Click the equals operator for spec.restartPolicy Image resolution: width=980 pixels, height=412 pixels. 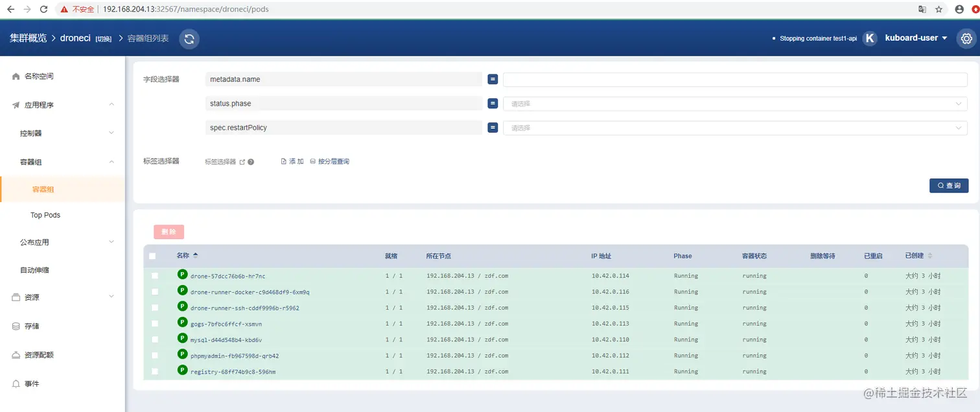493,128
